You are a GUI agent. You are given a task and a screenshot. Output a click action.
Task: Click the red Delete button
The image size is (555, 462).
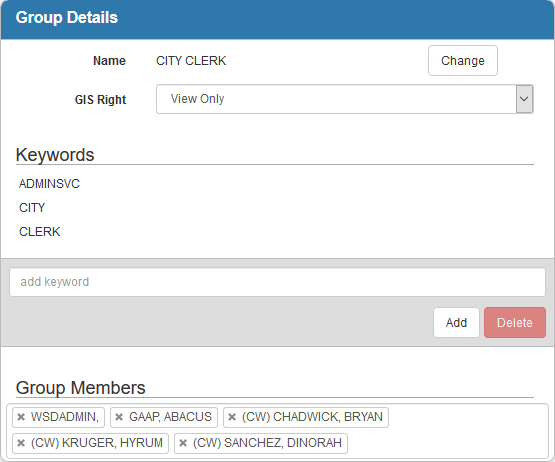point(515,323)
